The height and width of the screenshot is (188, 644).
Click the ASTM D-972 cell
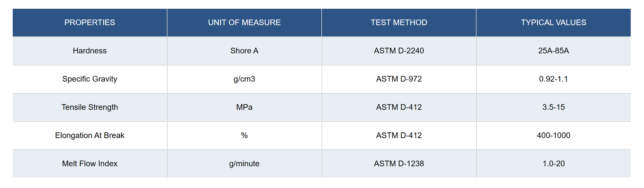399,79
